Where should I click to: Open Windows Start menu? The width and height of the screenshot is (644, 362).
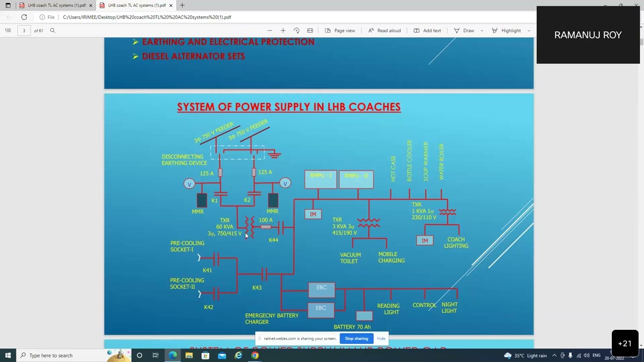click(x=8, y=355)
